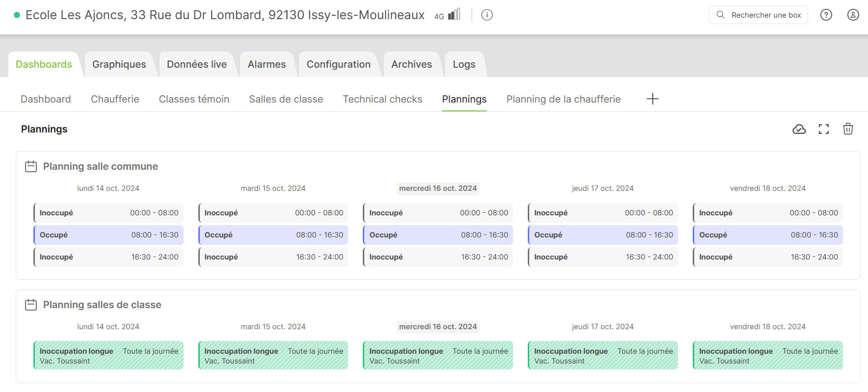This screenshot has width=868, height=392.
Task: Select jeudi Inoccupé 00:00 - 08:00 slot
Action: point(603,213)
